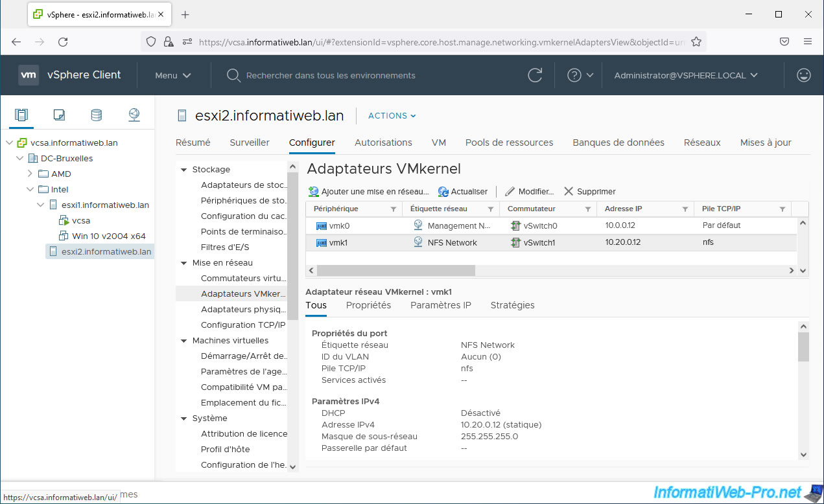Open the Firefox hamburger menu
Screen dimensions: 824x504
[x=808, y=41]
